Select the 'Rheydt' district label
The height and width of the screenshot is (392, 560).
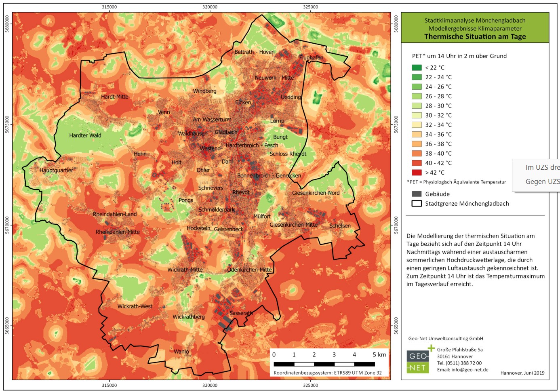(x=241, y=192)
